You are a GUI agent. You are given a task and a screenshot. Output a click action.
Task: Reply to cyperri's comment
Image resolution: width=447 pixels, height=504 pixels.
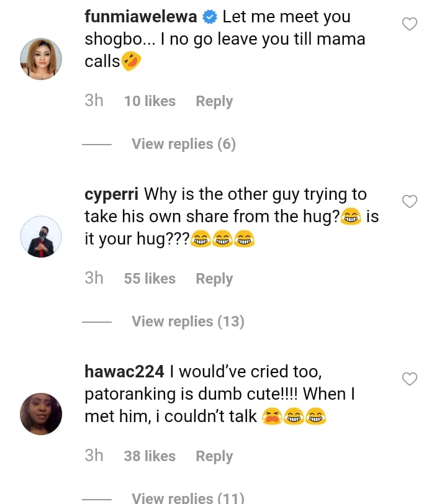[x=214, y=279]
